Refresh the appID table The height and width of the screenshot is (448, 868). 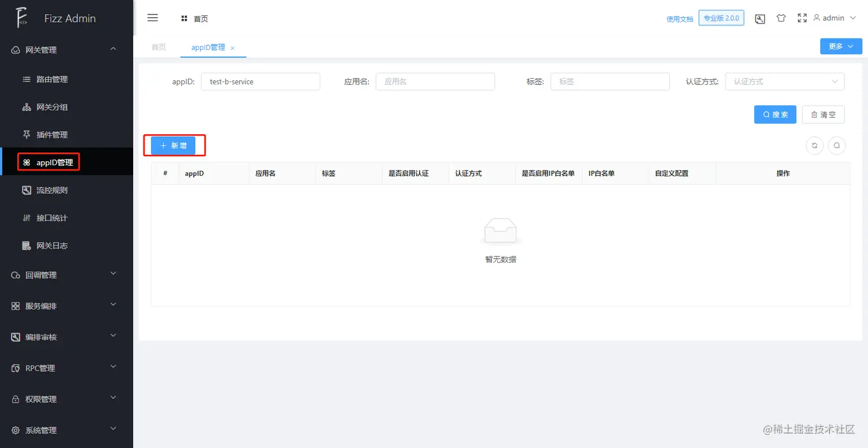coord(814,145)
